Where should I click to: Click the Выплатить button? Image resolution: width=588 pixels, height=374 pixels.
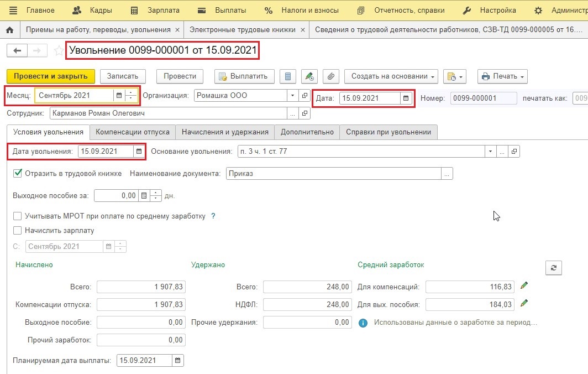[x=244, y=76]
